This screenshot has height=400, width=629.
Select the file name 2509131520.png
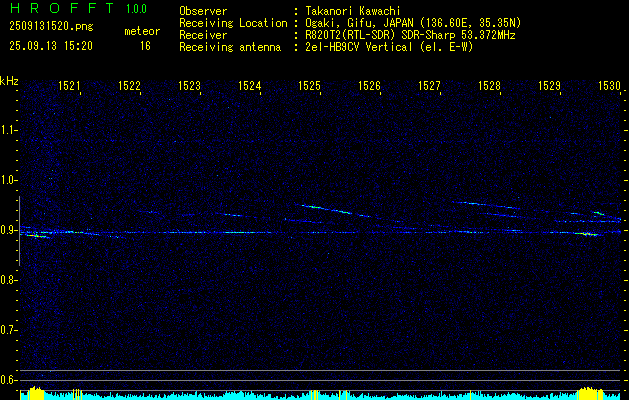[x=51, y=27]
